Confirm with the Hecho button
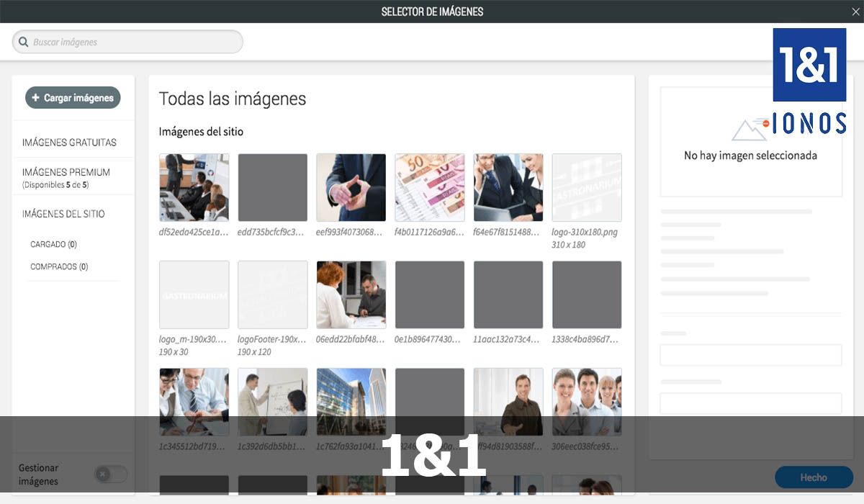 (x=814, y=477)
